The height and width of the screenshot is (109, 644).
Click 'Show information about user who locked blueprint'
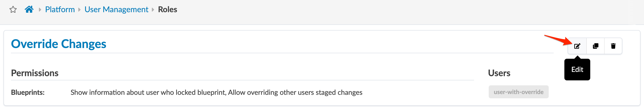click(148, 93)
